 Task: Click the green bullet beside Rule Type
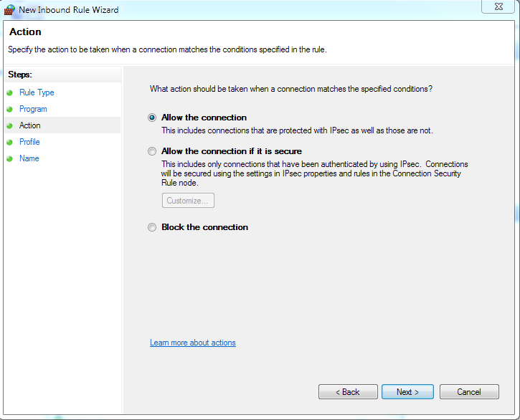[10, 93]
